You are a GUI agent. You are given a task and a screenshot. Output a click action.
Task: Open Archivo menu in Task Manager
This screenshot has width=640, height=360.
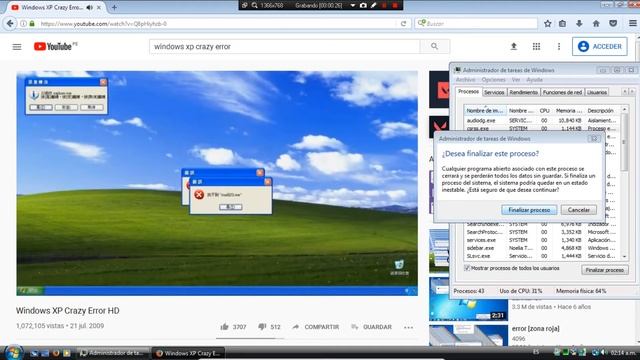click(x=466, y=80)
